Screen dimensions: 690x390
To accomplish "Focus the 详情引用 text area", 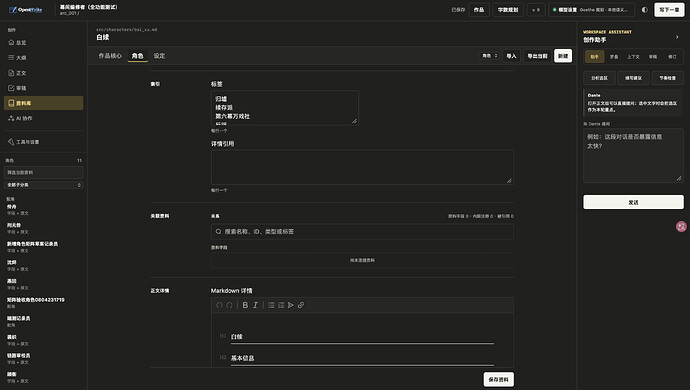I will [x=362, y=167].
